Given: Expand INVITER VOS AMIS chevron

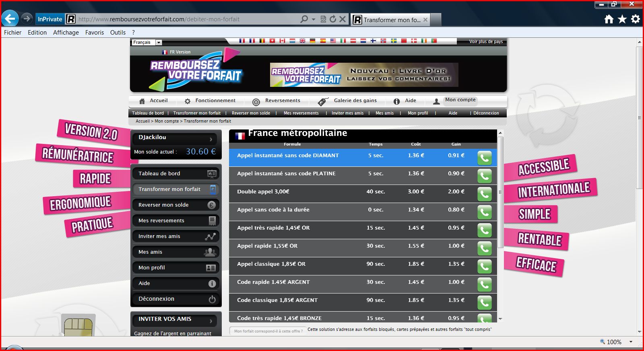Looking at the screenshot, I should pyautogui.click(x=211, y=321).
